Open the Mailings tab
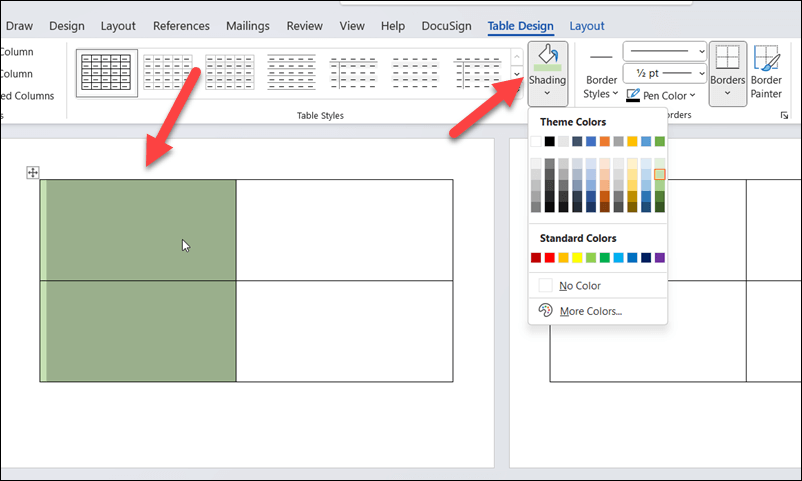This screenshot has height=481, width=802. [x=248, y=26]
